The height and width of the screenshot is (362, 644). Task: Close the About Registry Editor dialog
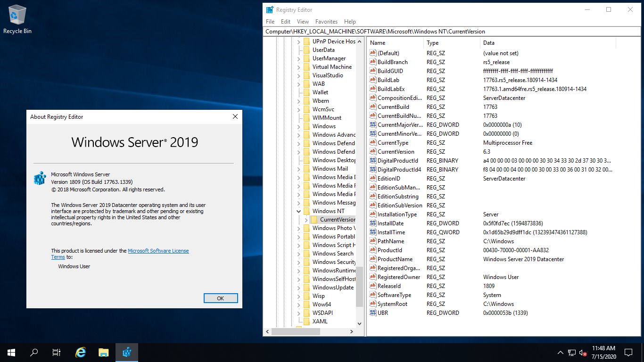click(x=235, y=116)
